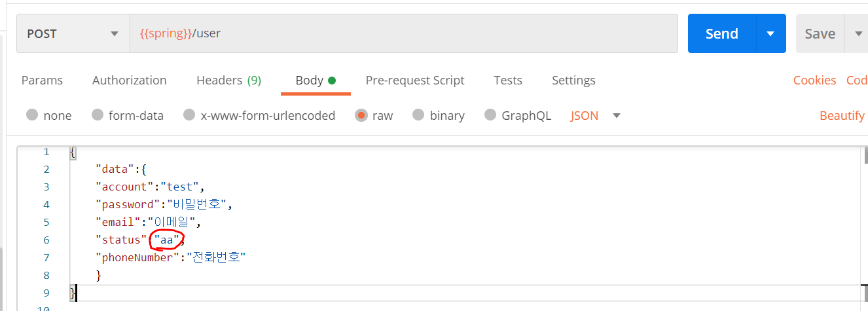Open the Authorization tab
Image resolution: width=868 pixels, height=311 pixels.
click(130, 81)
